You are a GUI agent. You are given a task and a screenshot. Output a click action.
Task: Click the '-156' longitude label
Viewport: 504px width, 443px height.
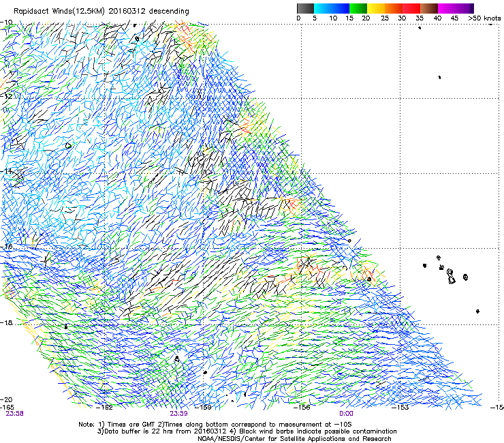pyautogui.click(x=302, y=408)
